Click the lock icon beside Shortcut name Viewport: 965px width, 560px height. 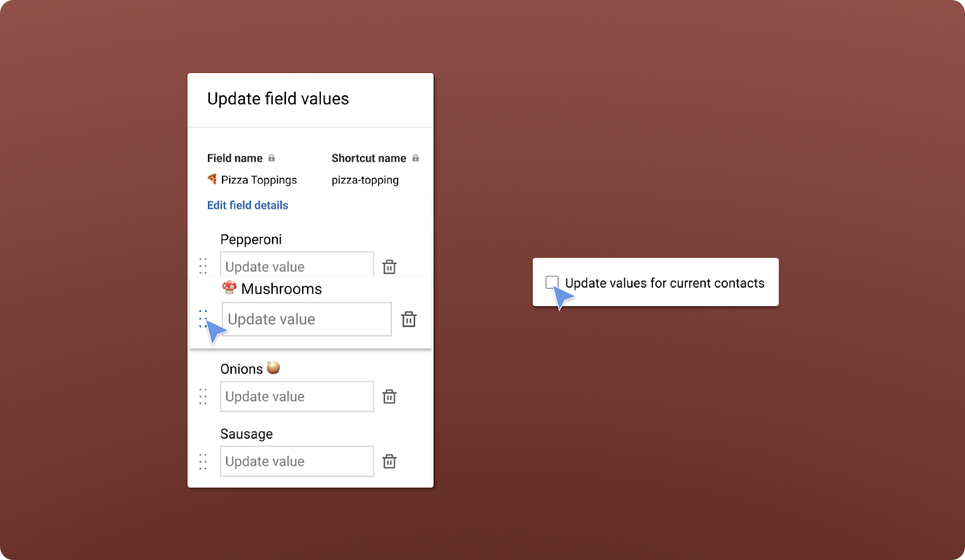(x=416, y=158)
